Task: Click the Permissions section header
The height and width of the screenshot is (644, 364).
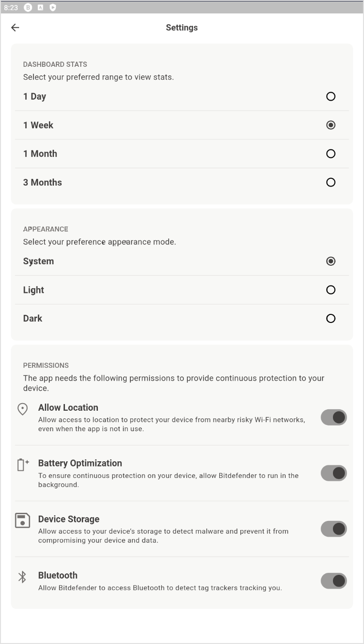Action: (46, 365)
